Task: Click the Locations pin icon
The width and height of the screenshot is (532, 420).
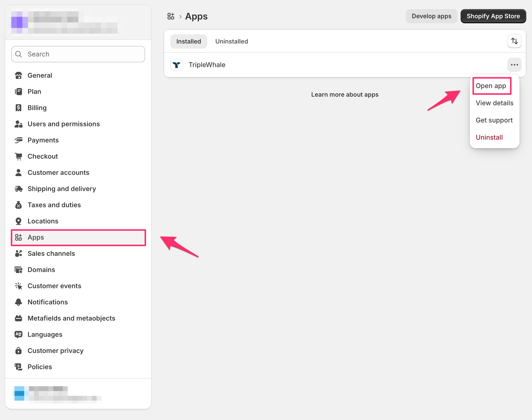Action: (18, 221)
